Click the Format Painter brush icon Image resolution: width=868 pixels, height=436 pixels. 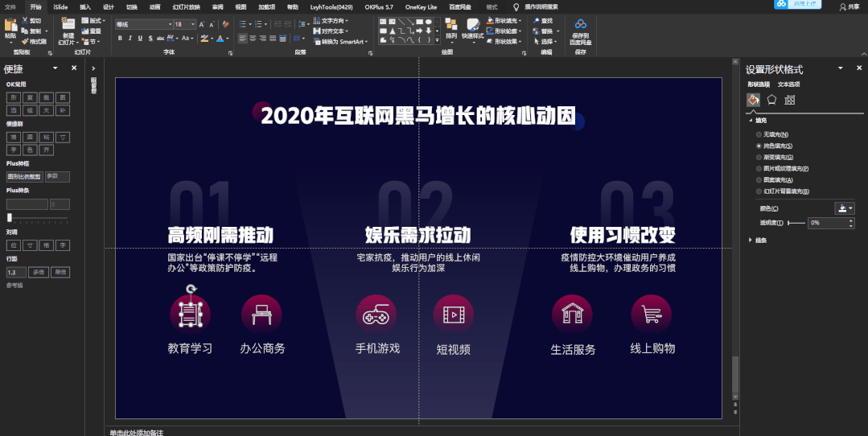26,42
